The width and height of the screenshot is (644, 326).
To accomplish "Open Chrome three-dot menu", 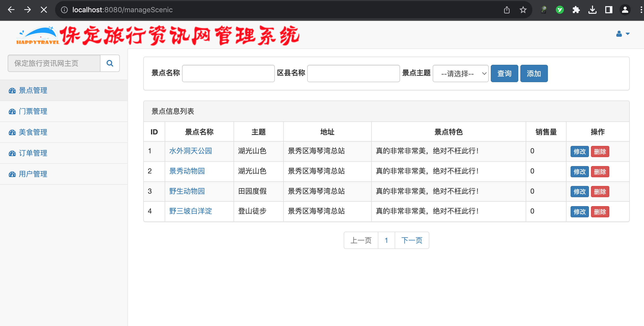I will coord(641,10).
